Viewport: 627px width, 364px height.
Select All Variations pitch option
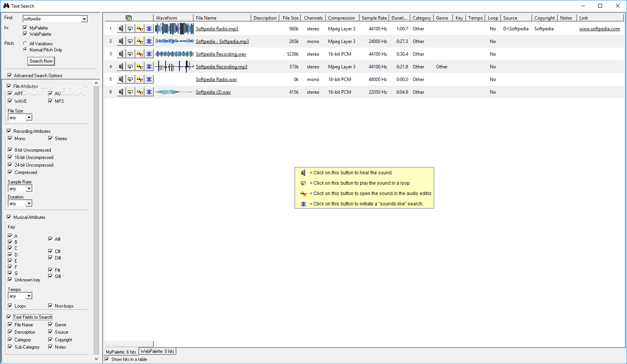coord(25,43)
